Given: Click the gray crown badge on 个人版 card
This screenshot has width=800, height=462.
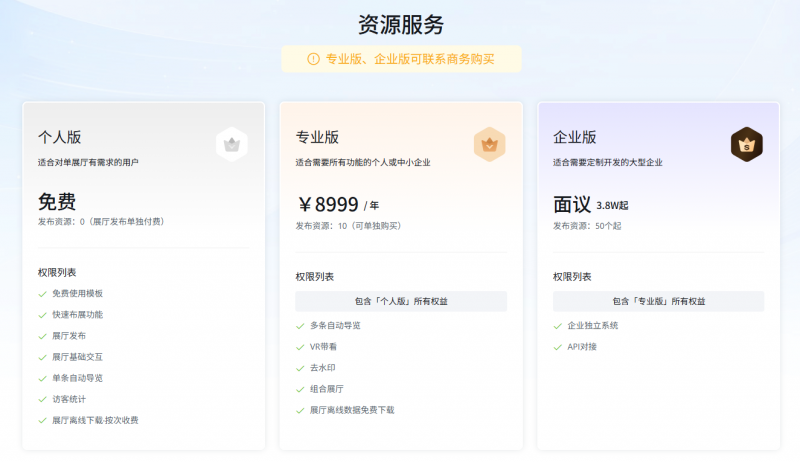Looking at the screenshot, I should (232, 144).
